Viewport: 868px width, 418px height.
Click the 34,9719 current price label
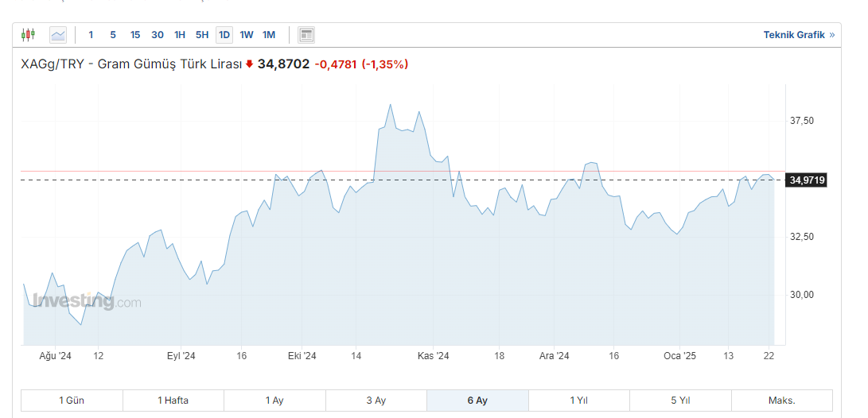click(x=807, y=180)
